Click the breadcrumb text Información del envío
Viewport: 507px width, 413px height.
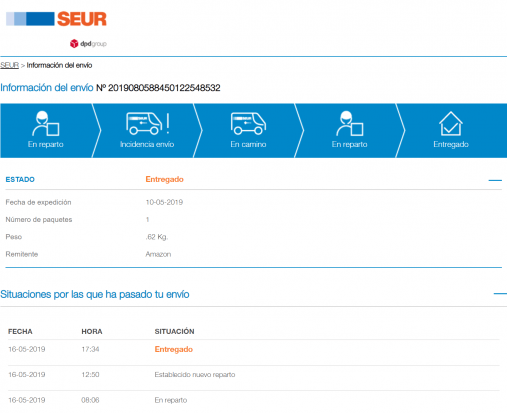click(x=59, y=65)
